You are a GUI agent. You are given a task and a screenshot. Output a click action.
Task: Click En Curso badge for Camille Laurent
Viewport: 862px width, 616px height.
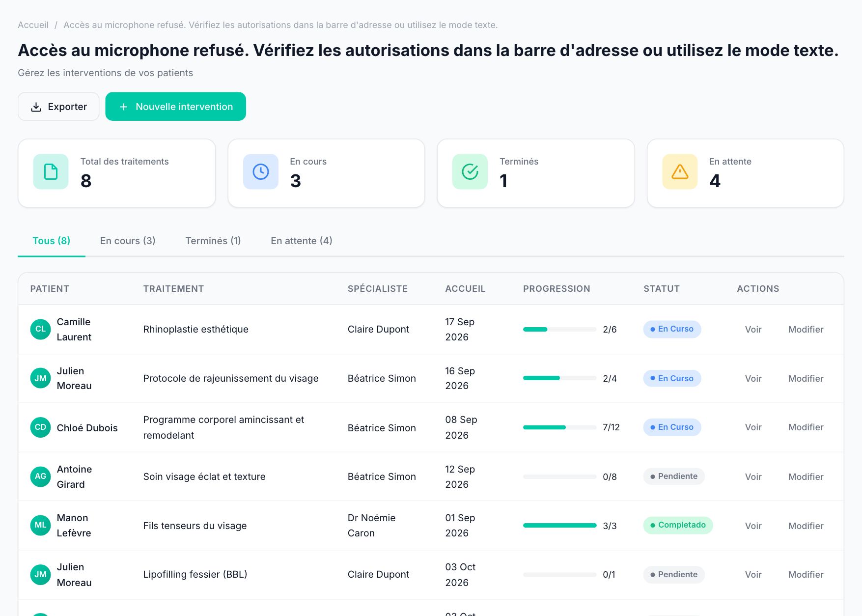(672, 329)
